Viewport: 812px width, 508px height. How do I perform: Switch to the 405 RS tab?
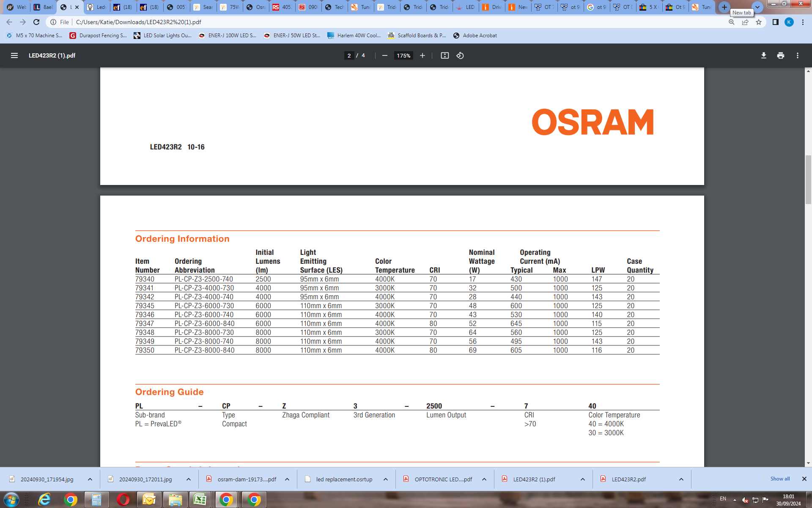[x=281, y=7]
